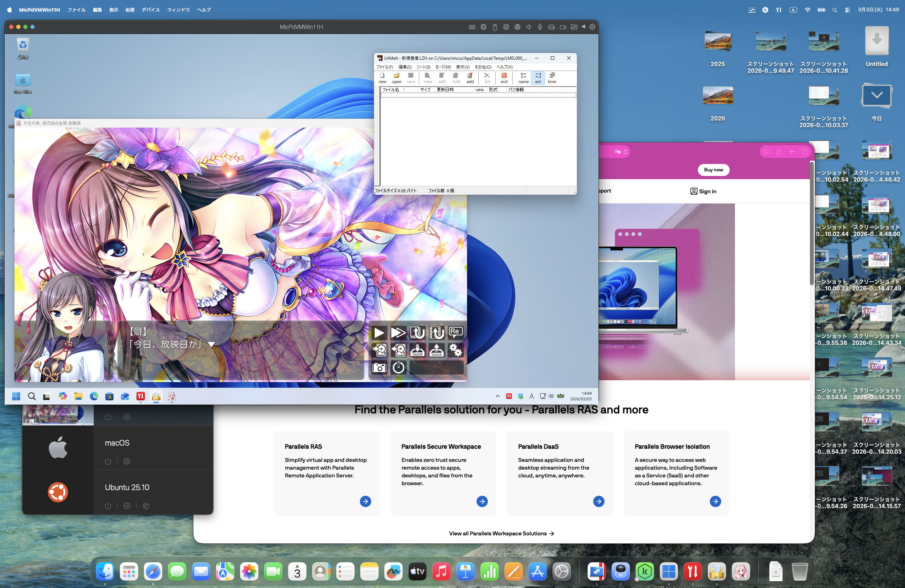Click the auto-play triangle icon in game panel
The image size is (905, 588).
(379, 333)
